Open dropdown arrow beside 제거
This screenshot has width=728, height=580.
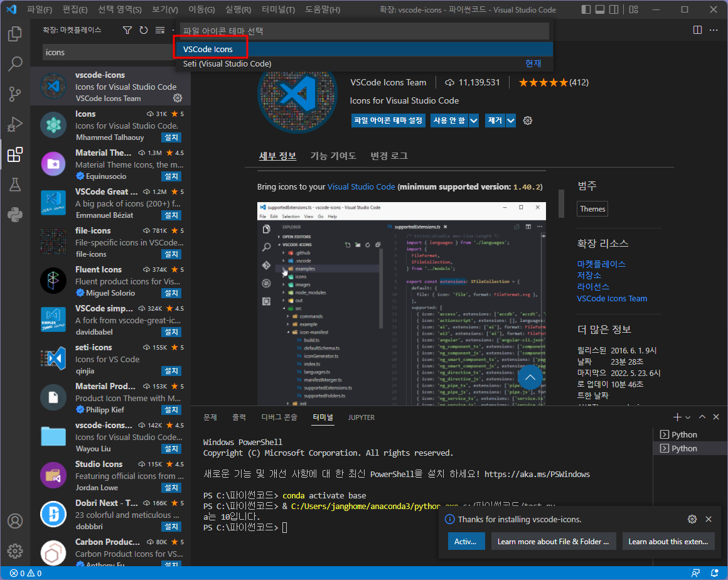(x=511, y=121)
